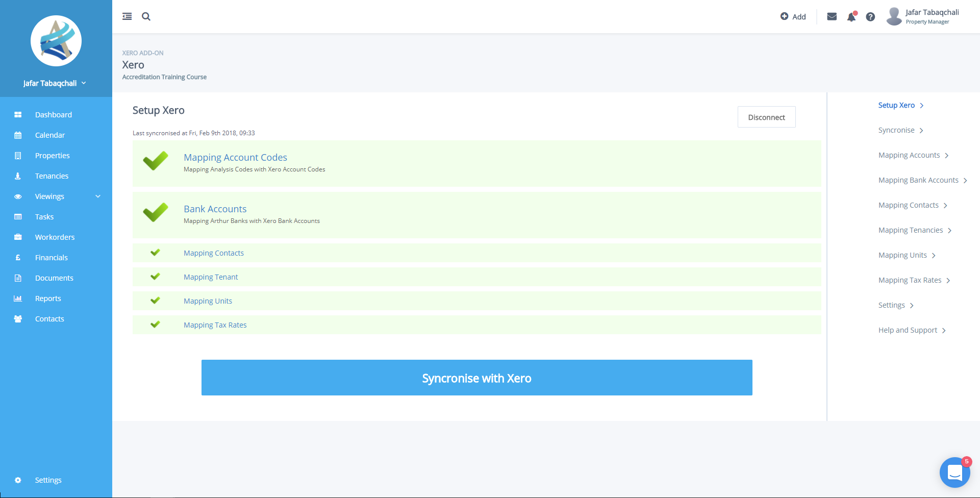Click chevron next to Setup Xero
Viewport: 980px width, 498px height.
point(921,106)
